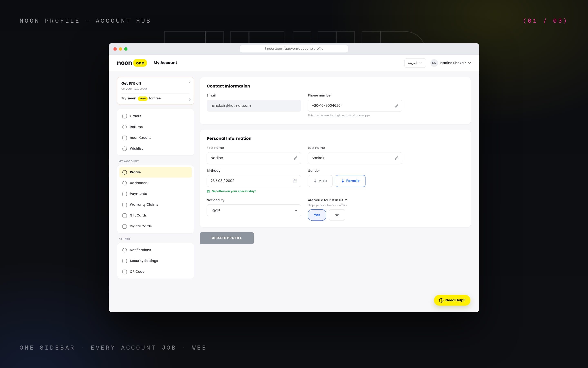
Task: Click the Returns sidebar icon
Action: [x=125, y=127]
